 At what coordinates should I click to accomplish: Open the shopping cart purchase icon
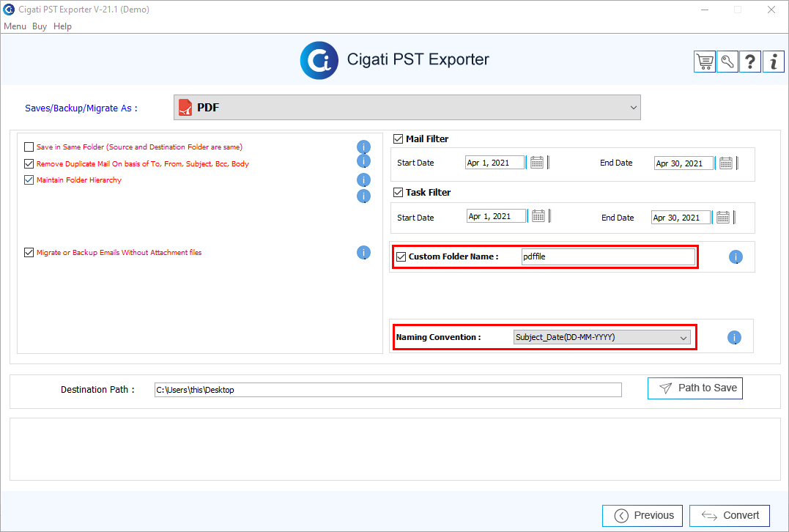[x=705, y=62]
